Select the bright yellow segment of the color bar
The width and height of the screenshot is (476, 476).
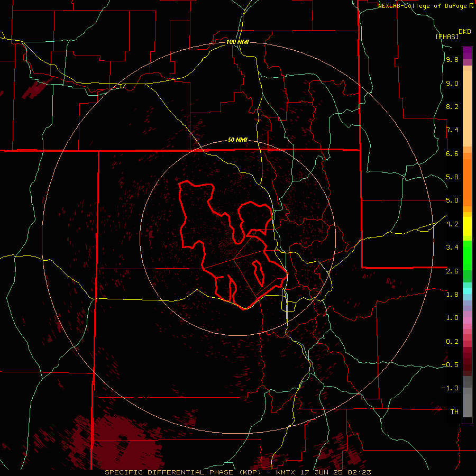tap(467, 226)
